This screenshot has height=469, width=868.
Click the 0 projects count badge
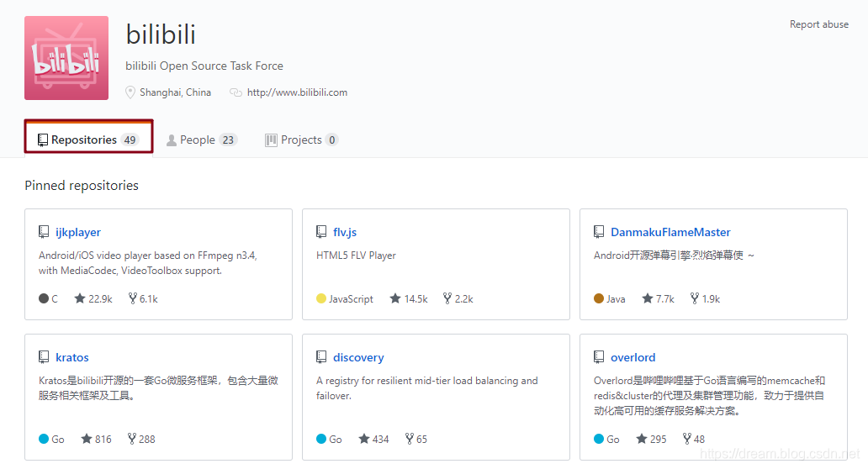(x=331, y=140)
